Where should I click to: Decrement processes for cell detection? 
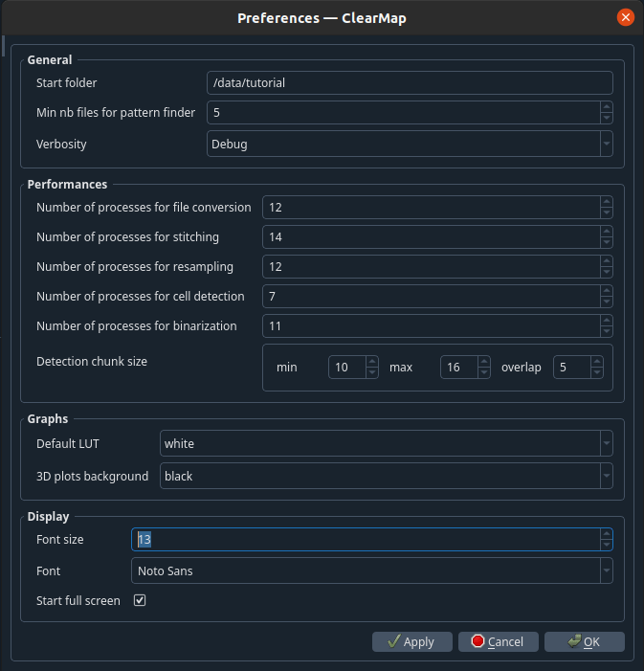click(607, 302)
